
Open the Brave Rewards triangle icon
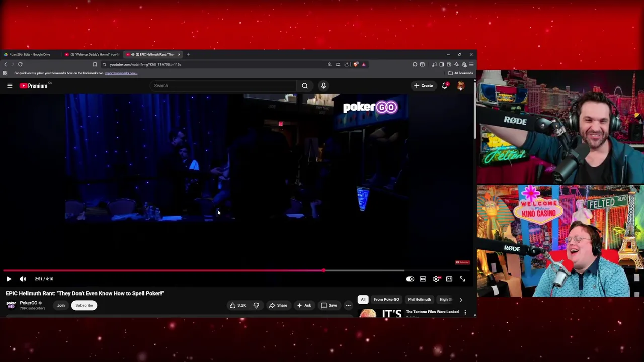click(x=363, y=64)
